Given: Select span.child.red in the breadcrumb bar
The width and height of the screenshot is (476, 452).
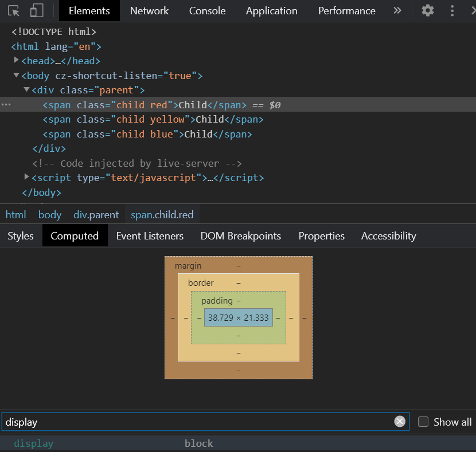Looking at the screenshot, I should (162, 215).
